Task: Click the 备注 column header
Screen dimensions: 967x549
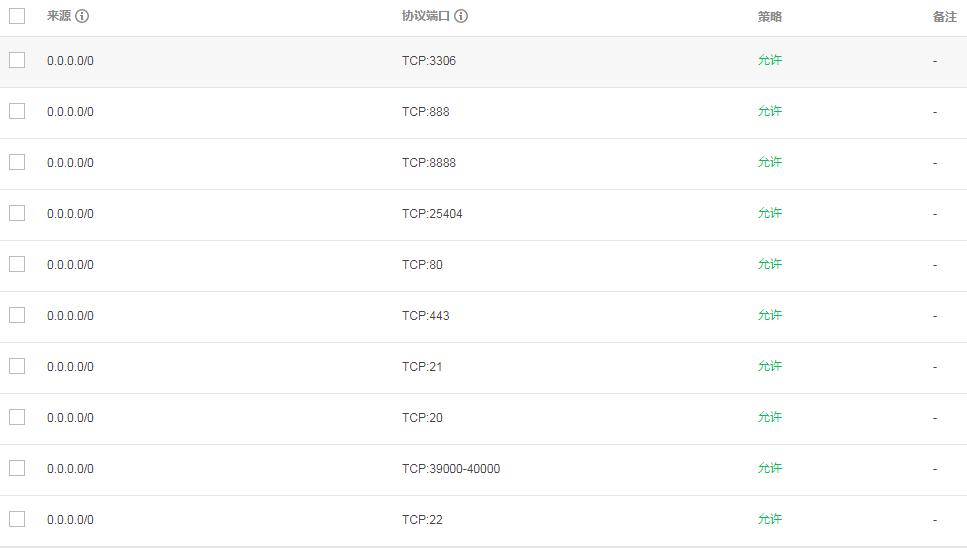Action: 945,17
